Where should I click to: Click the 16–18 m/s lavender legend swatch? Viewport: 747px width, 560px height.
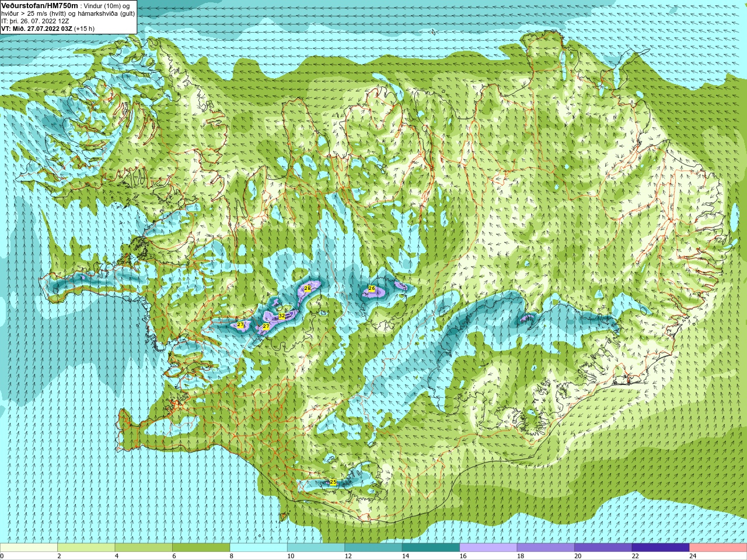tap(488, 548)
